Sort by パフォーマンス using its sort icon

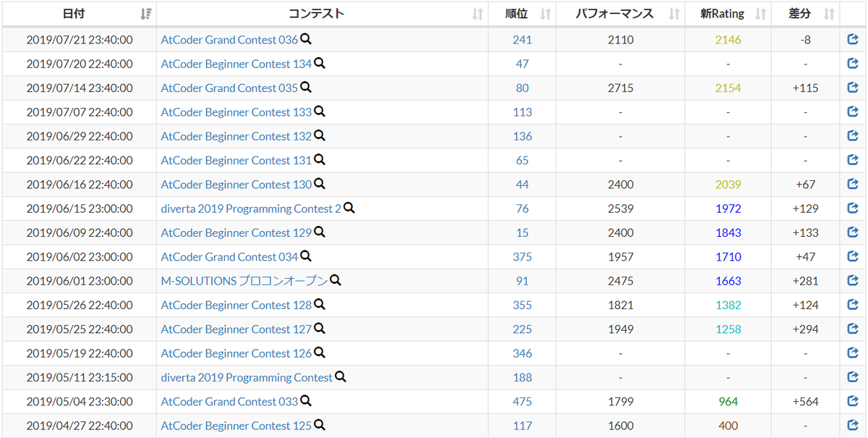tap(673, 13)
